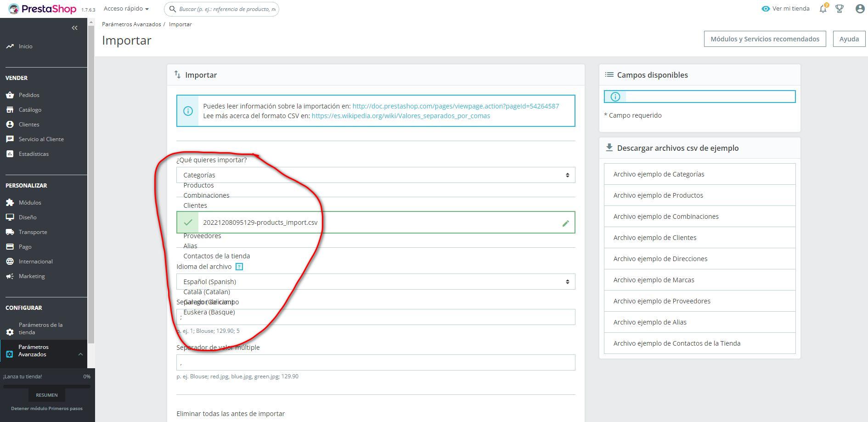Click the Diseño monitor icon

pos(10,217)
